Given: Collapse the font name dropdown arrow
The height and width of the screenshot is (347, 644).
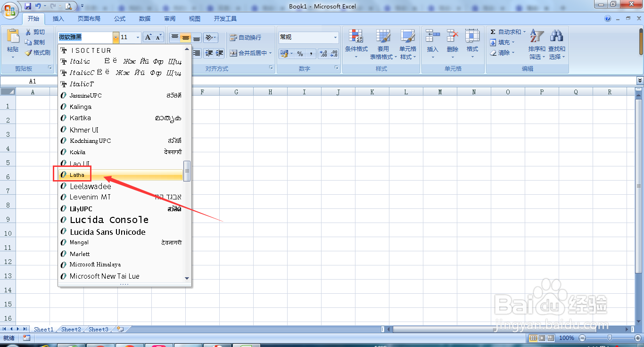Looking at the screenshot, I should [116, 37].
